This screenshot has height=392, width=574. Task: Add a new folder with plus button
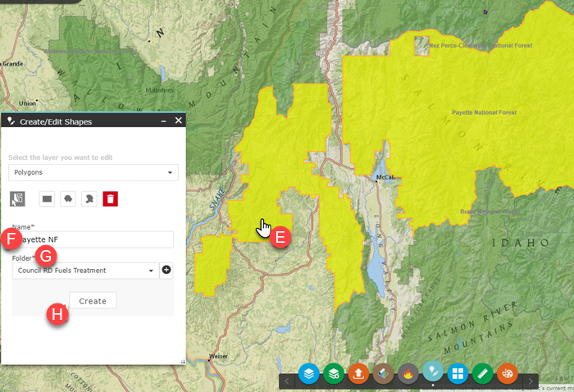click(166, 270)
